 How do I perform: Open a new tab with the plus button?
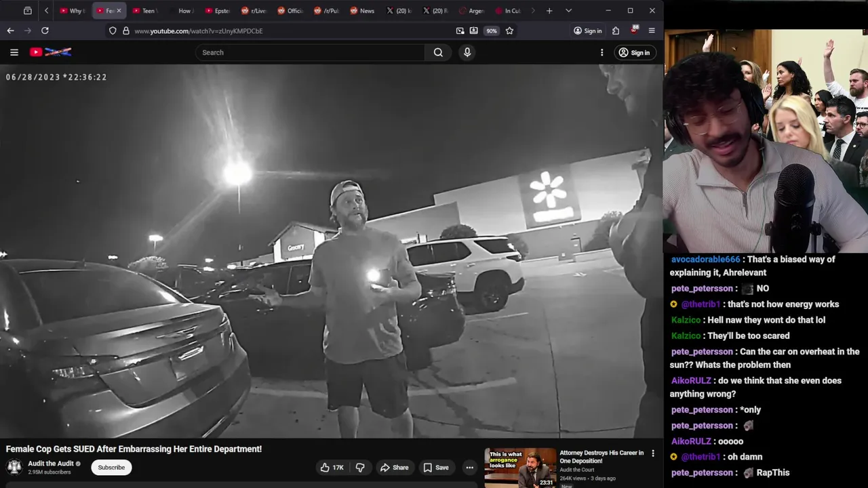[549, 11]
